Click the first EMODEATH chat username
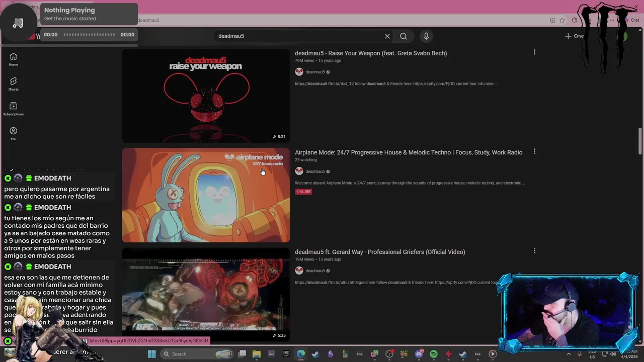 (52, 178)
